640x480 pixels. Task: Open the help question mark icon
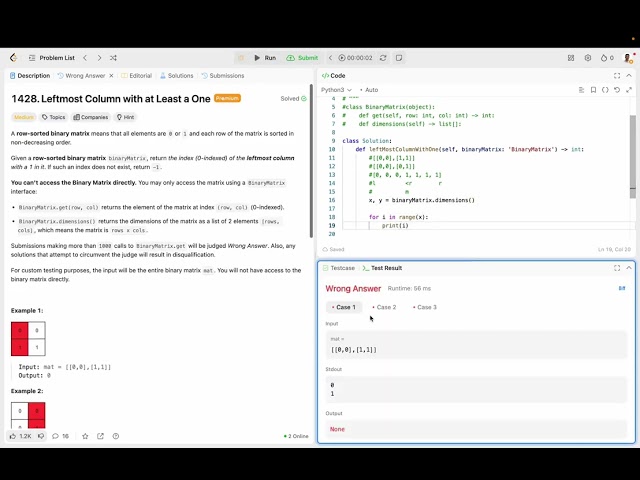(116, 436)
